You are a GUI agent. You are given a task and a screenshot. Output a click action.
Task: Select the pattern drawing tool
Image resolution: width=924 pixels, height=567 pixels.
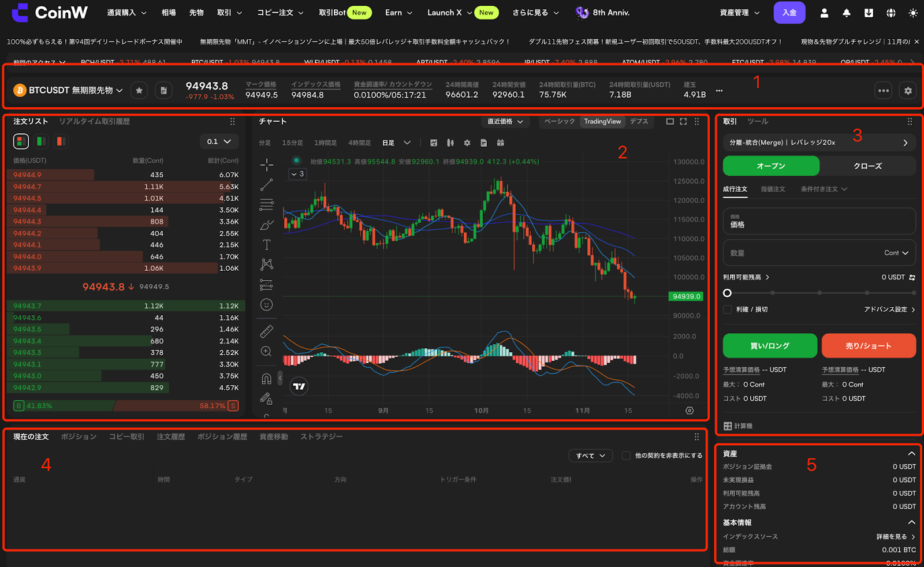coord(266,264)
